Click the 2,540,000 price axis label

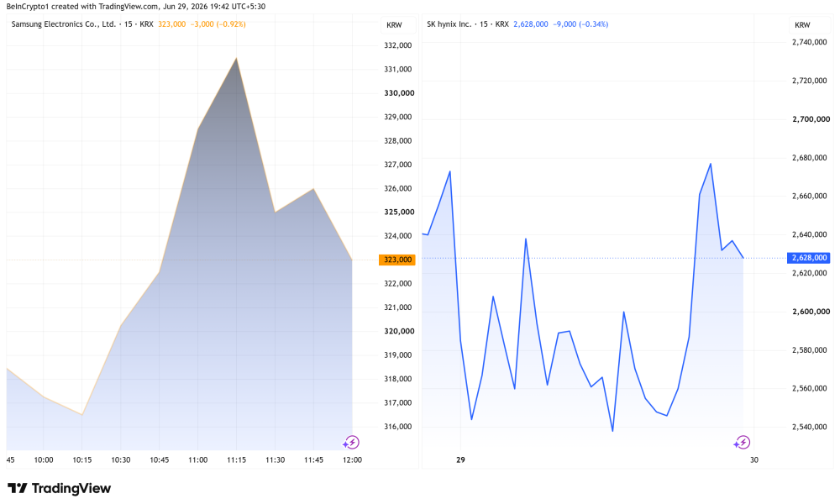[810, 427]
